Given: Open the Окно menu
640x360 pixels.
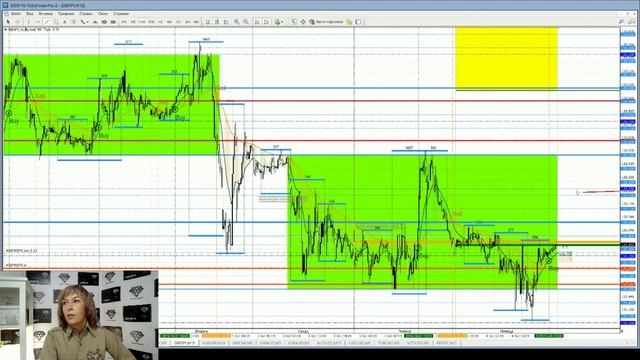Looking at the screenshot, I should pos(103,13).
